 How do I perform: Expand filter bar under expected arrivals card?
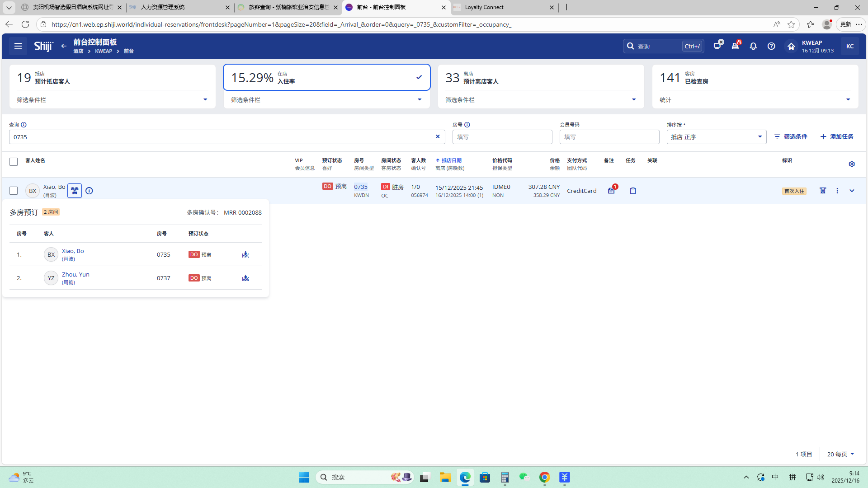(x=205, y=100)
